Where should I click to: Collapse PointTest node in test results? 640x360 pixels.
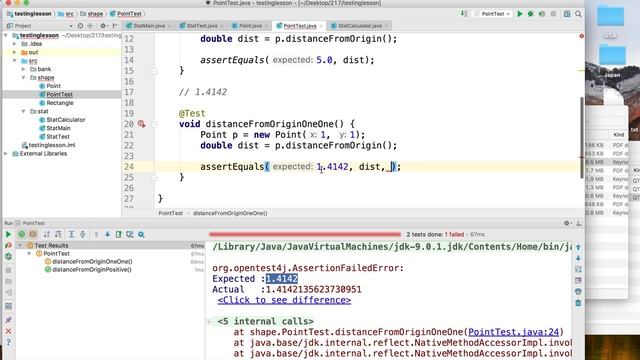tap(29, 253)
